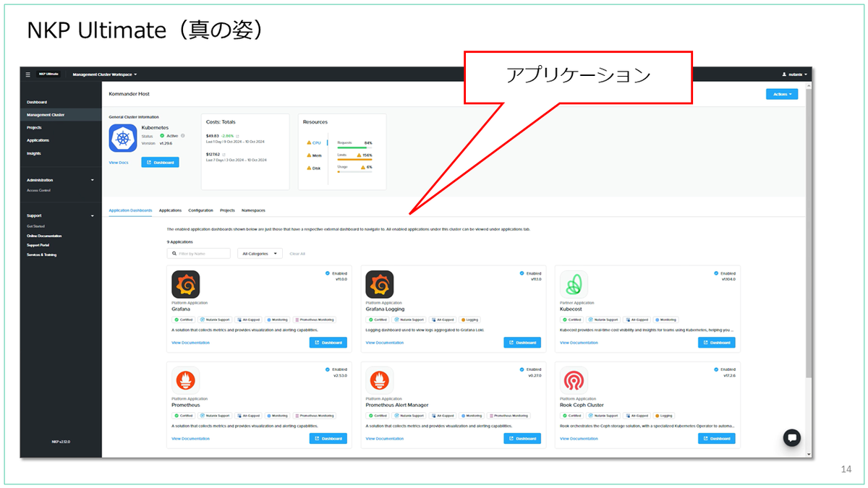Click the Limits 156% warning icon
This screenshot has height=488, width=868.
359,155
